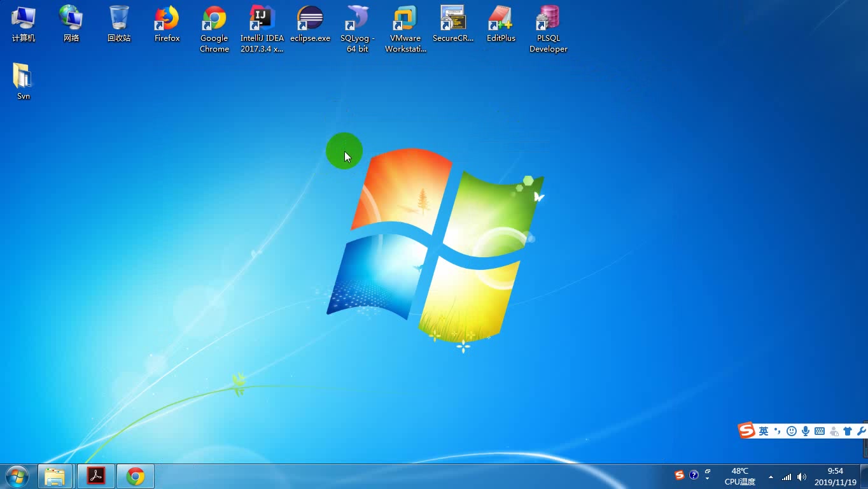Select the PLSQL Developer shortcut

point(549,29)
